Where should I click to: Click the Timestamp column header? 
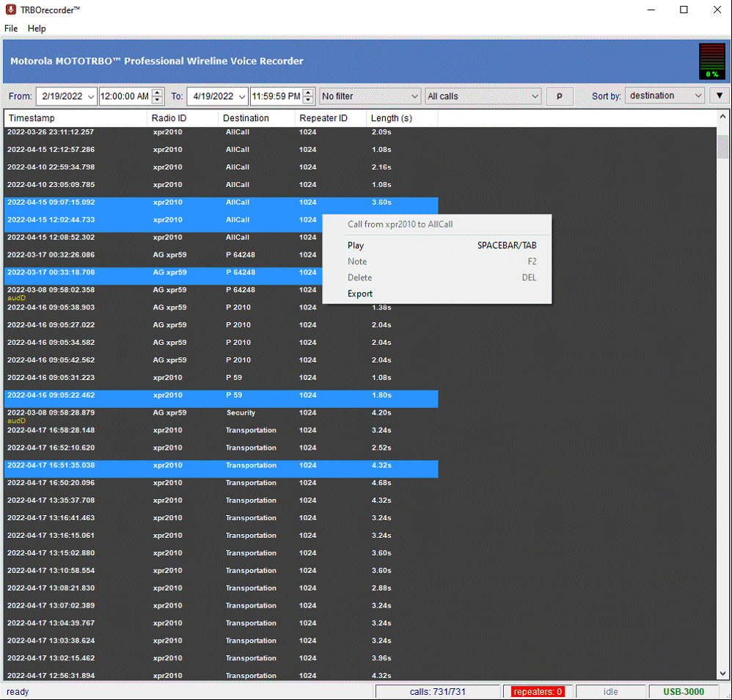[x=32, y=118]
